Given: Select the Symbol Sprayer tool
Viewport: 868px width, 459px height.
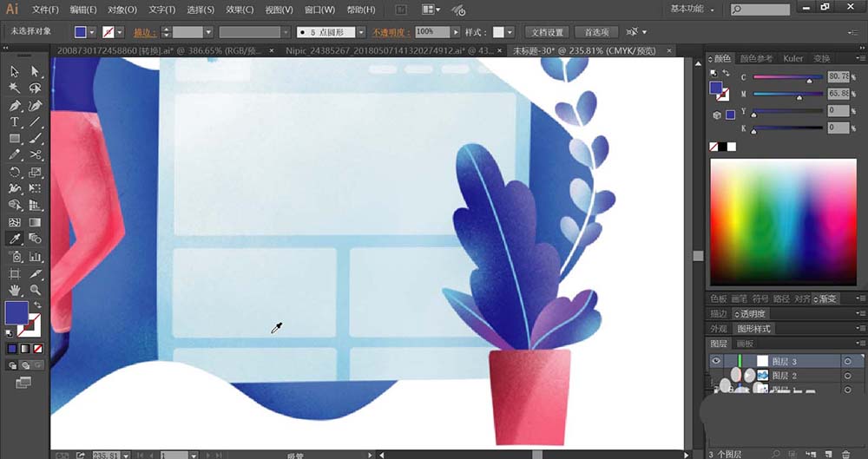Looking at the screenshot, I should pos(15,256).
